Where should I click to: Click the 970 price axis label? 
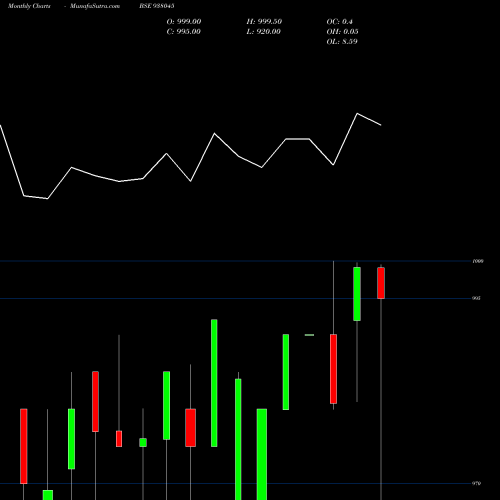tap(476, 483)
